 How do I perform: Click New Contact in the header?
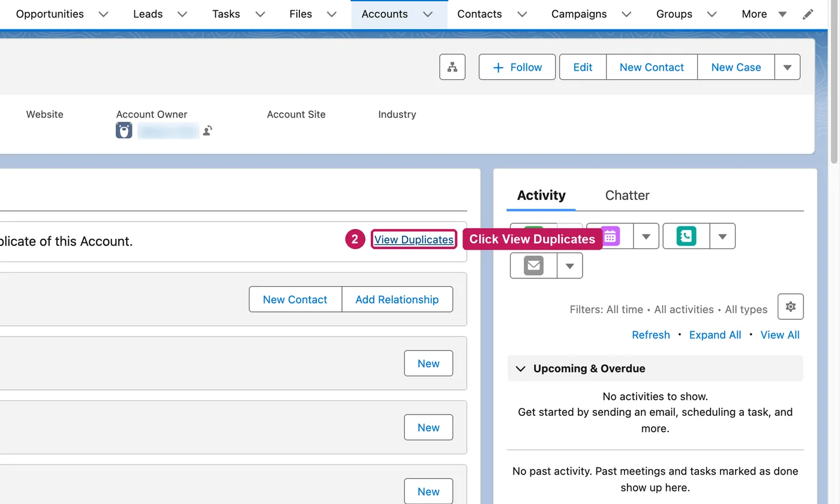click(652, 67)
